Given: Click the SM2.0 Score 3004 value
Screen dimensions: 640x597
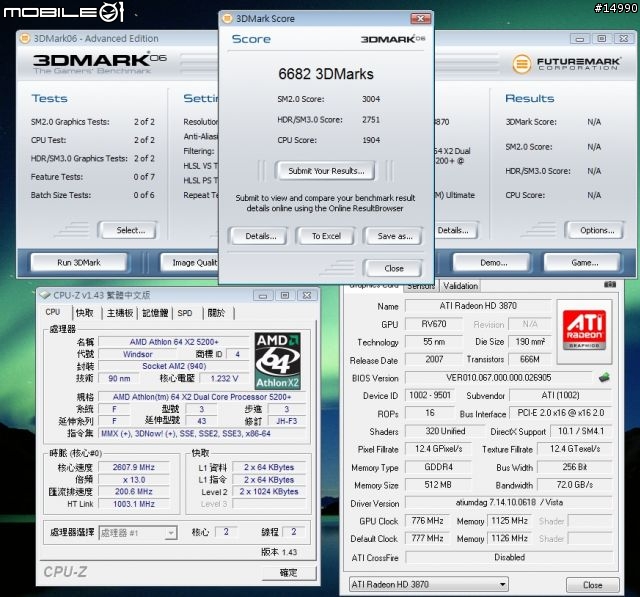Looking at the screenshot, I should point(371,99).
